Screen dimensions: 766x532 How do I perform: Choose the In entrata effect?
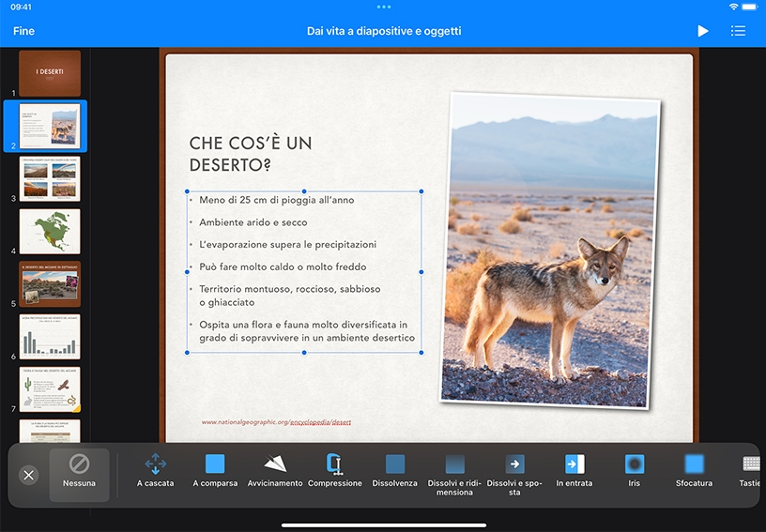(574, 470)
